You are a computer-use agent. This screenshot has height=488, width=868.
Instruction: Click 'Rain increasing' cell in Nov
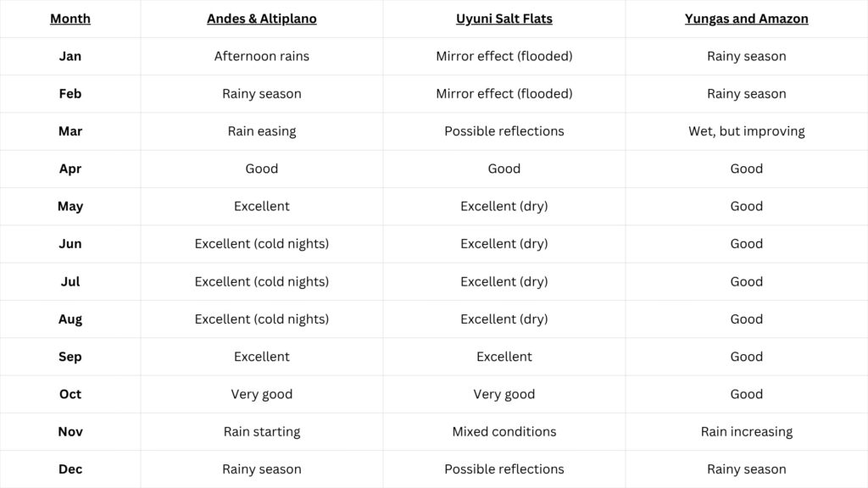tap(746, 431)
